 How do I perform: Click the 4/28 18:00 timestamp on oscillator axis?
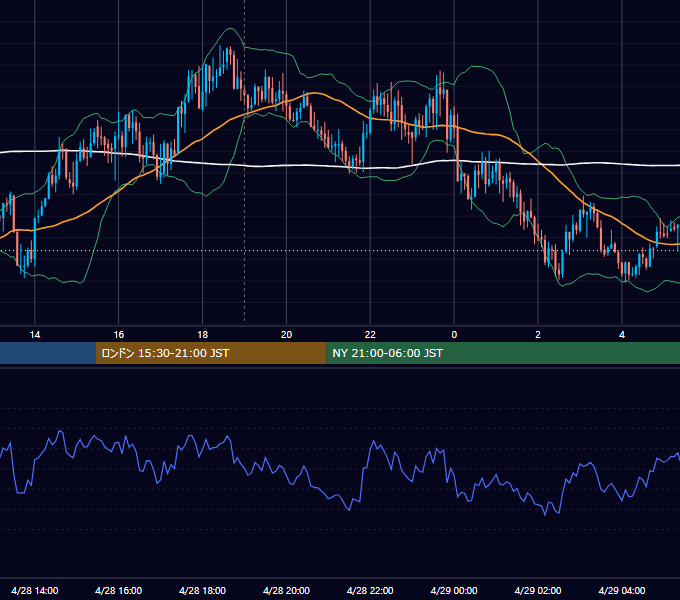[x=203, y=590]
